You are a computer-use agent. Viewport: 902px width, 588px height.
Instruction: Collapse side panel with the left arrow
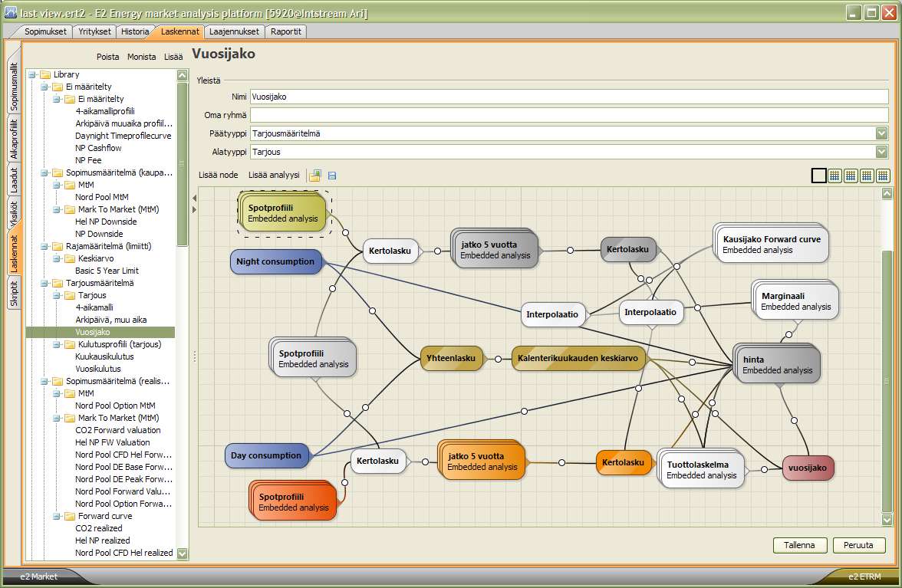[x=194, y=199]
